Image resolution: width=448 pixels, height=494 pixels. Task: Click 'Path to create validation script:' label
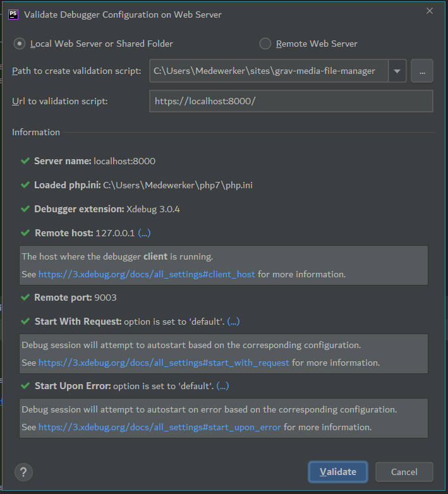76,71
